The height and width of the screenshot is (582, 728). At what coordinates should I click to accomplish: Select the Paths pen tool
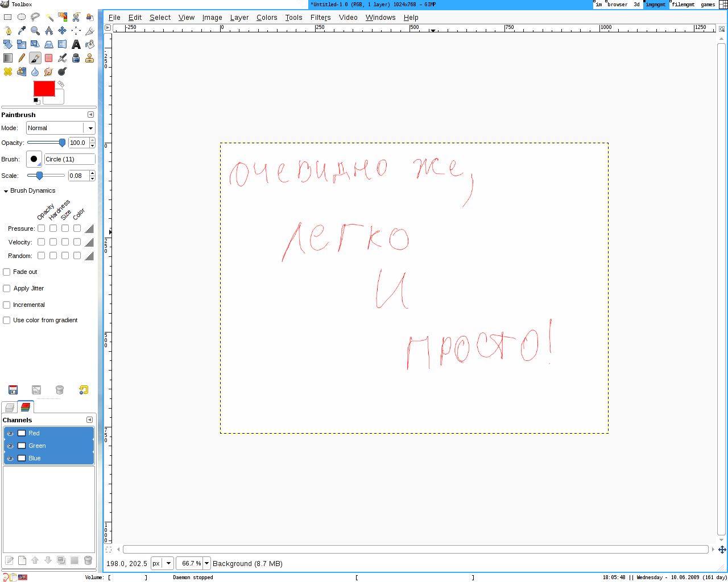7,31
